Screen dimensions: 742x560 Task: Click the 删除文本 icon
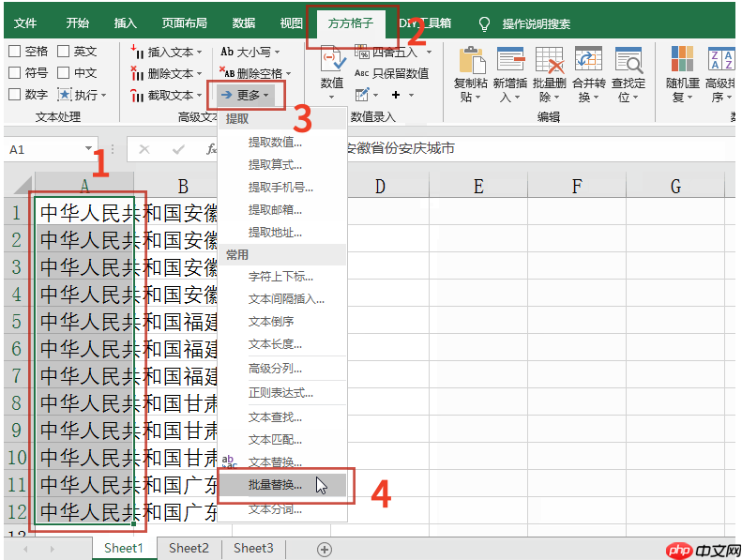(137, 73)
